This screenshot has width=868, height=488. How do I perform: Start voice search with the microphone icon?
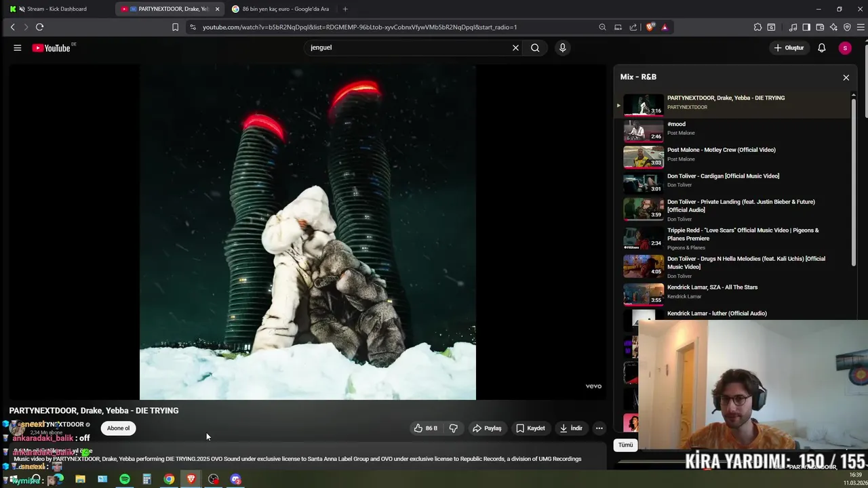(562, 47)
